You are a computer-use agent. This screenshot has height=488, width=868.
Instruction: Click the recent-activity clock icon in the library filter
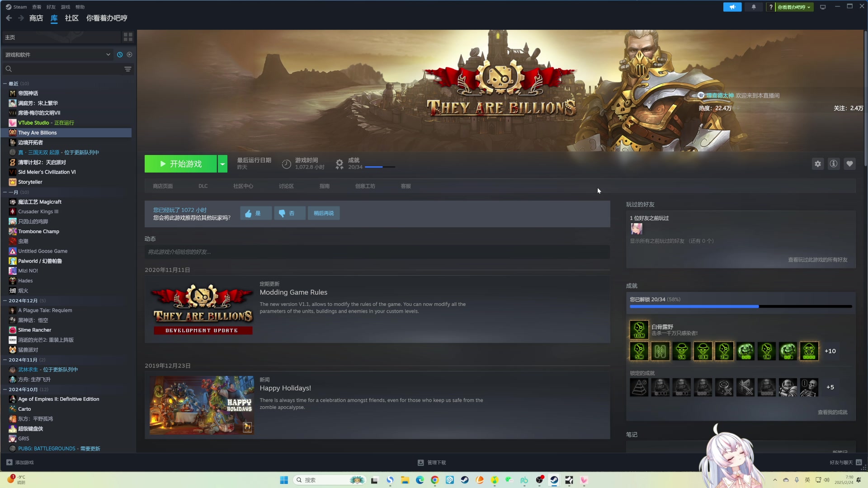(x=120, y=55)
